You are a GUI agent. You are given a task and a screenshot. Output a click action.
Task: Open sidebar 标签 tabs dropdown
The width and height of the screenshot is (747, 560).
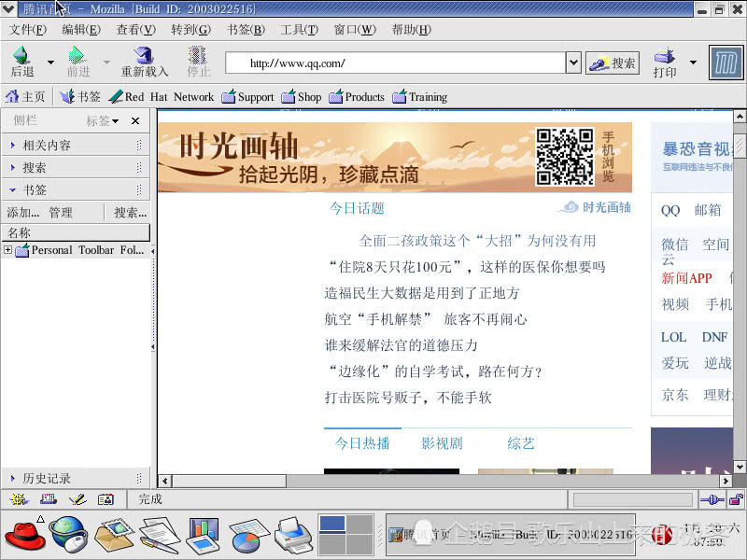point(103,121)
